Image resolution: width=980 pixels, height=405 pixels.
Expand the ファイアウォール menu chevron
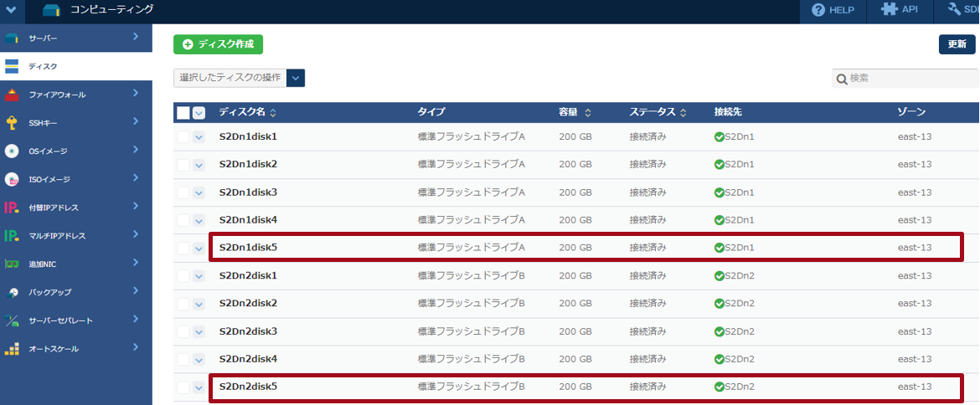136,93
